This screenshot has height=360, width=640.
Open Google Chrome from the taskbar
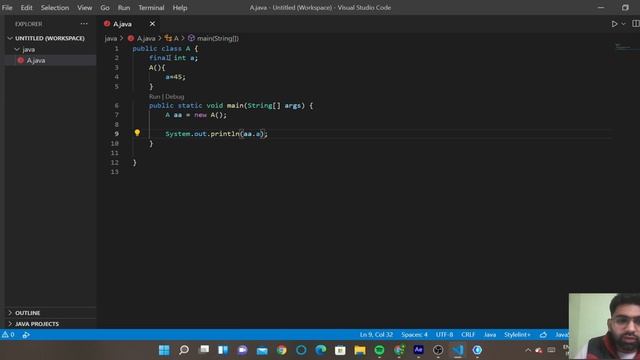282,350
